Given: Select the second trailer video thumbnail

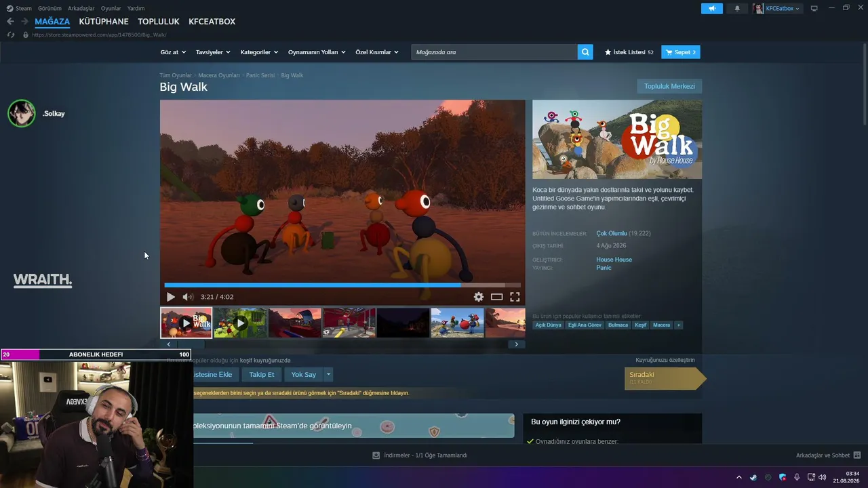Looking at the screenshot, I should tap(241, 323).
